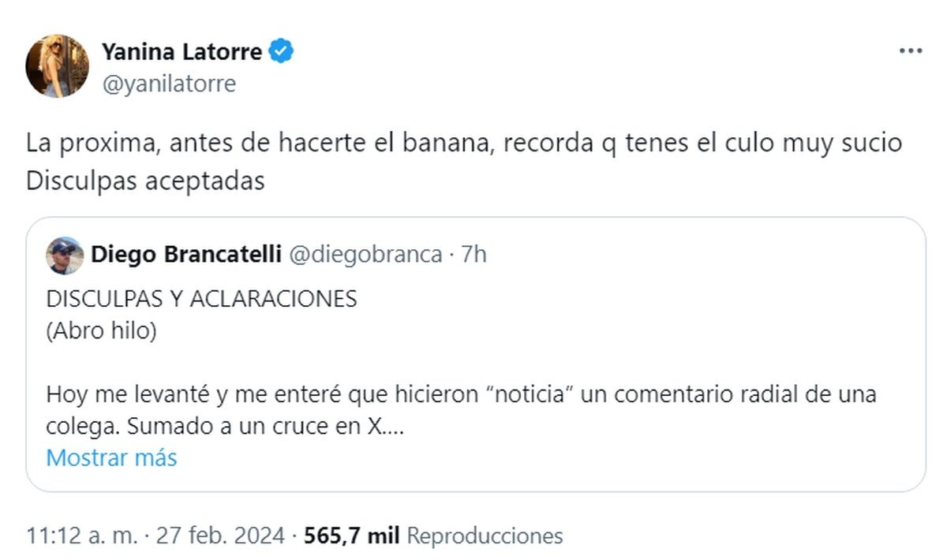Click the blue verified badge icon

point(283,52)
